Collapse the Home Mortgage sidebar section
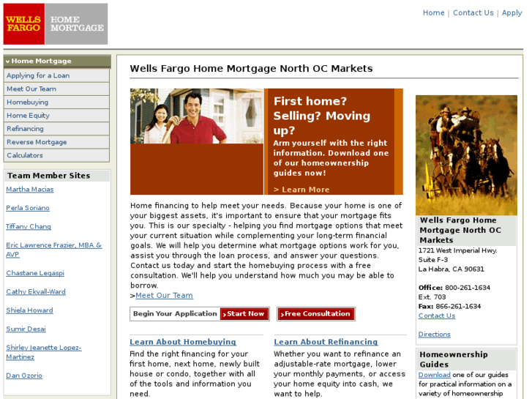 coord(57,61)
